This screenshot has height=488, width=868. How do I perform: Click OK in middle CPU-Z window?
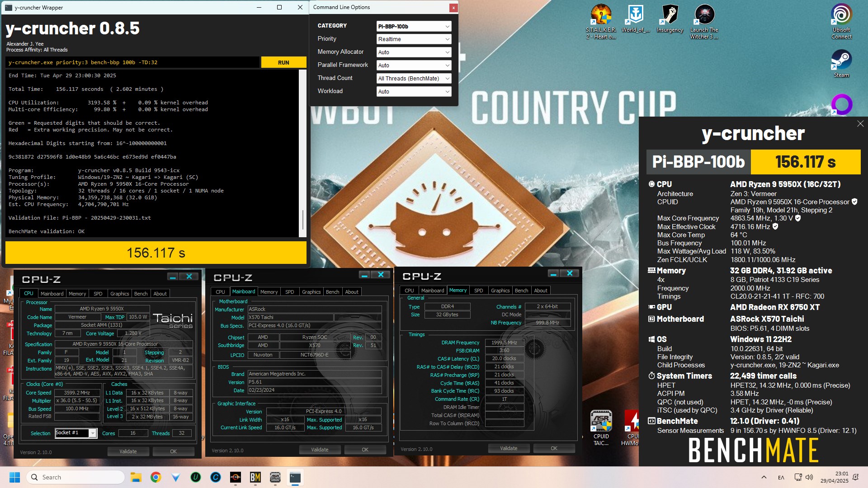365,450
